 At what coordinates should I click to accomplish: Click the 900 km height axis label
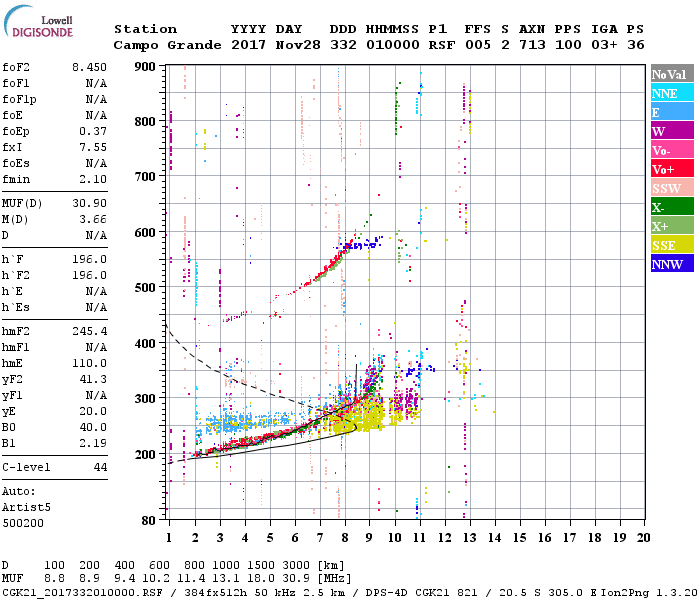pos(145,67)
